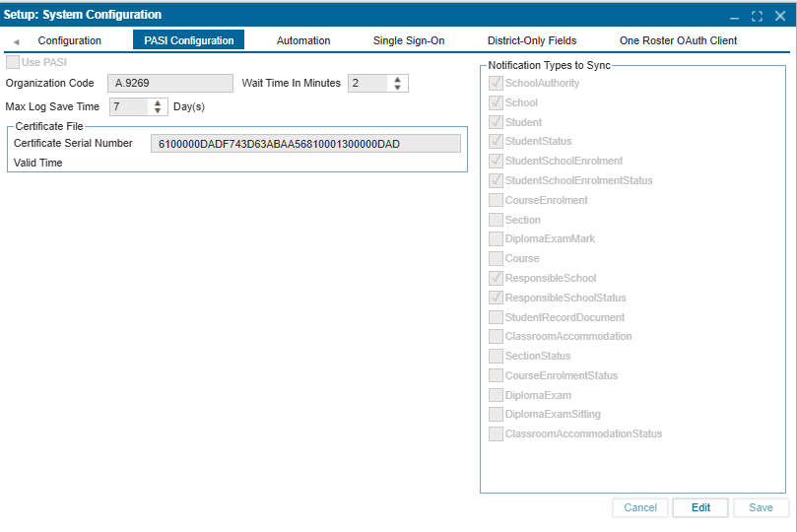The width and height of the screenshot is (797, 532).
Task: Enable the DiplomaExam checkbox
Action: coord(496,395)
